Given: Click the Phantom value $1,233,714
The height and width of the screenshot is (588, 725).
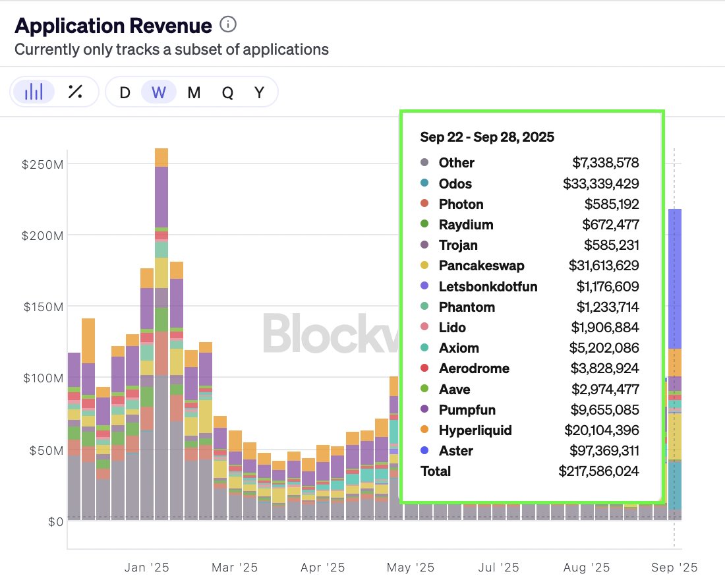Looking at the screenshot, I should (608, 307).
